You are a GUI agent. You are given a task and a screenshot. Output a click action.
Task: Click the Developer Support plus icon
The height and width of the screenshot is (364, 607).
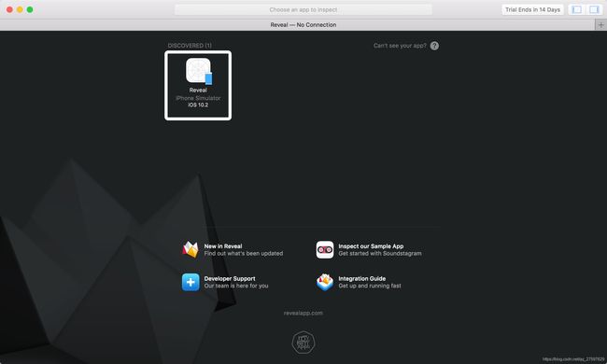tap(191, 282)
